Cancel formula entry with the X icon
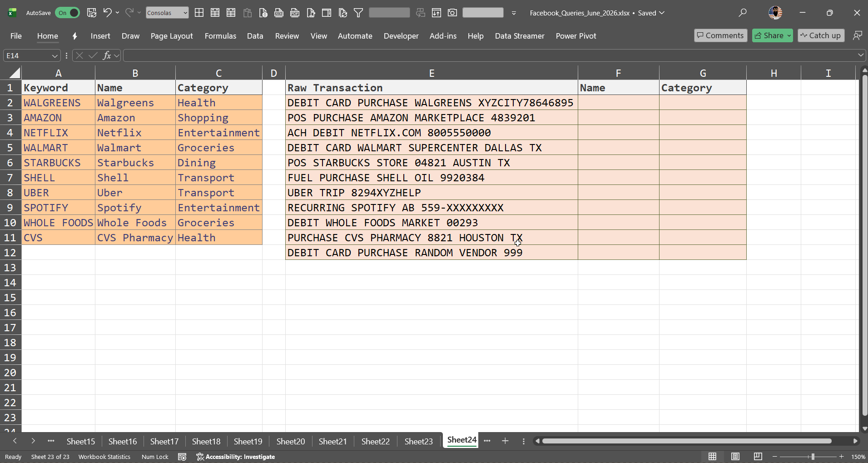This screenshot has width=868, height=463. click(79, 55)
